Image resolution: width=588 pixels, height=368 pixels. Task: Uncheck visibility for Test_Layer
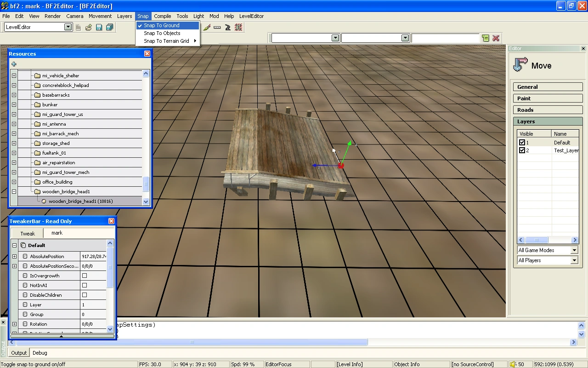(522, 150)
